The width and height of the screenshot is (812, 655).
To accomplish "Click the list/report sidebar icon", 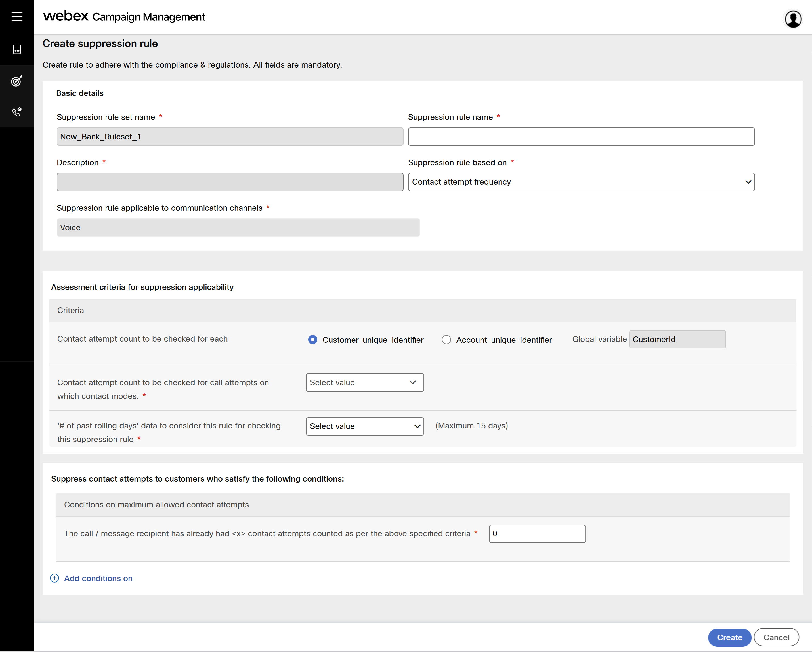I will [17, 49].
